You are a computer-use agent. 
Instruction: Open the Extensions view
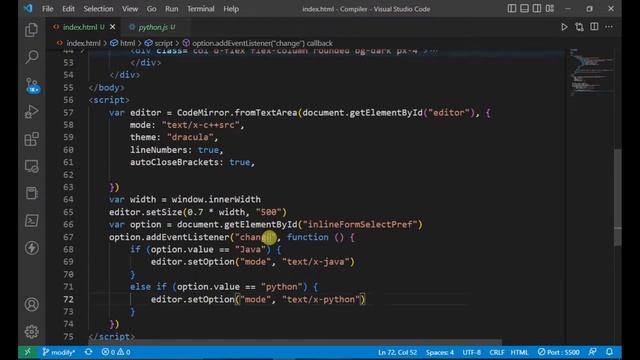(x=31, y=139)
